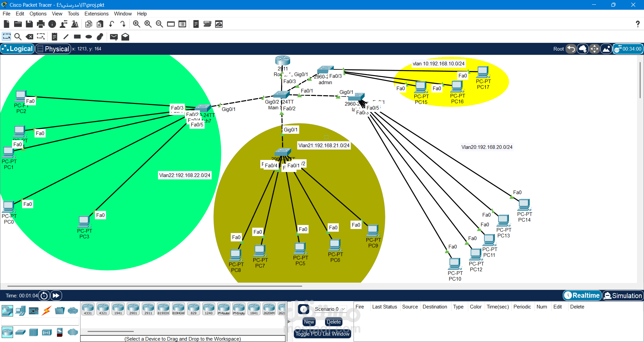Click Toggle PDU List Window button
The width and height of the screenshot is (644, 342).
(322, 334)
